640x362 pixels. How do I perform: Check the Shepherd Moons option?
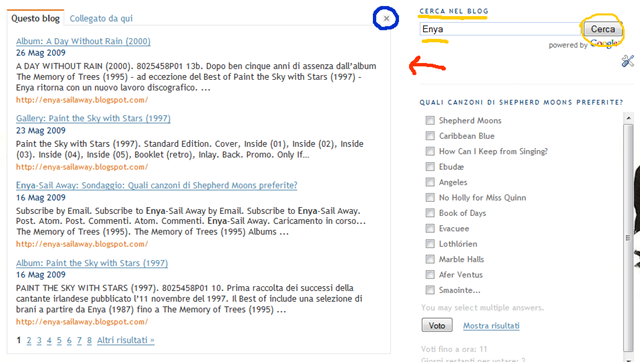(x=430, y=120)
